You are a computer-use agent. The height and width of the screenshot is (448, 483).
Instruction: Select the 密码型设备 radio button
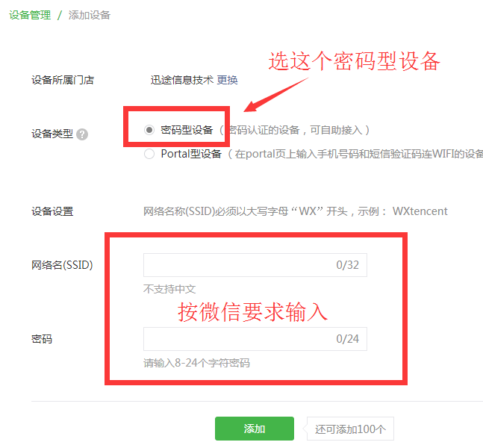[x=149, y=130]
